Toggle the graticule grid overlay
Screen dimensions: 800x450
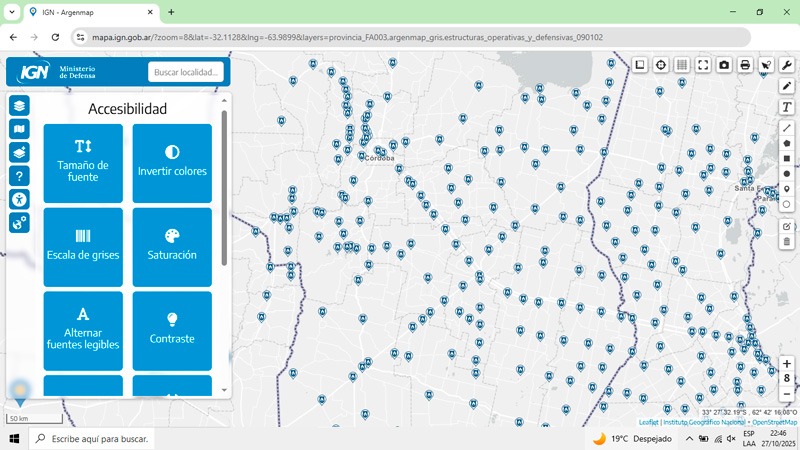point(682,65)
